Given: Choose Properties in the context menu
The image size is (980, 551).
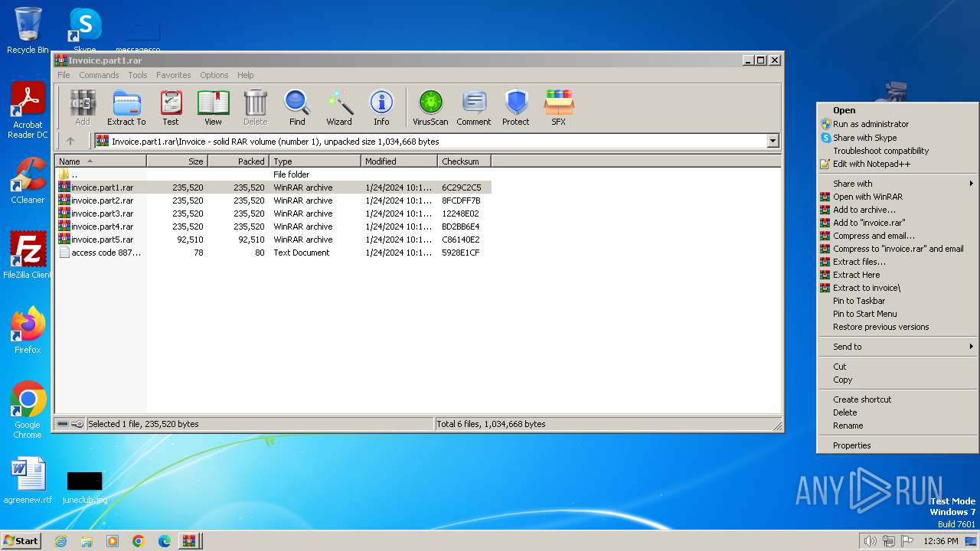Looking at the screenshot, I should (x=898, y=445).
